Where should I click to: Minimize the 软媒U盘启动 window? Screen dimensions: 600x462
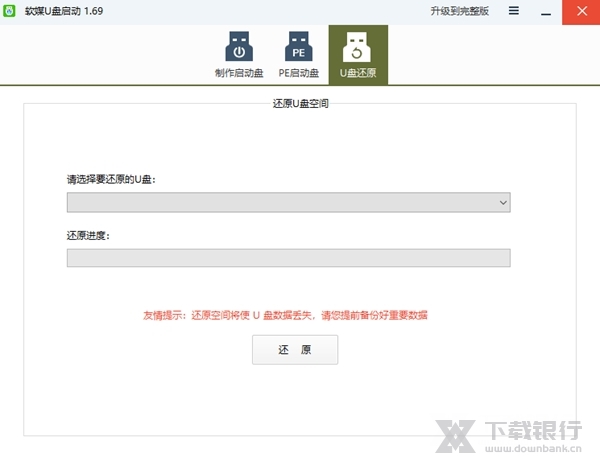coord(546,12)
